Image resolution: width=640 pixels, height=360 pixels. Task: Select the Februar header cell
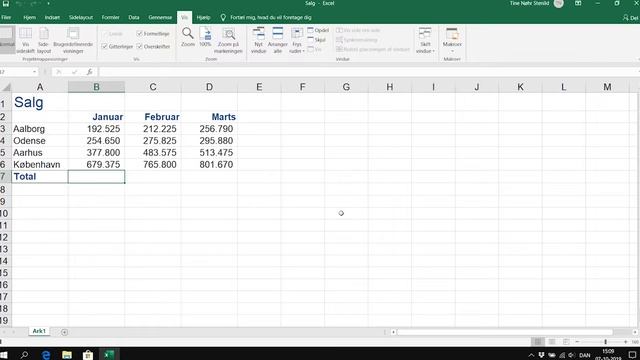(153, 117)
